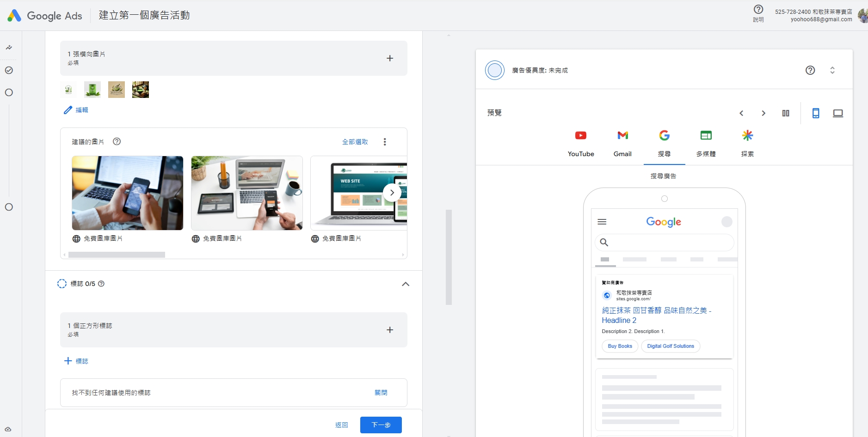Click the 1 張橫向圖片 required image field
868x437 pixels.
[234, 58]
